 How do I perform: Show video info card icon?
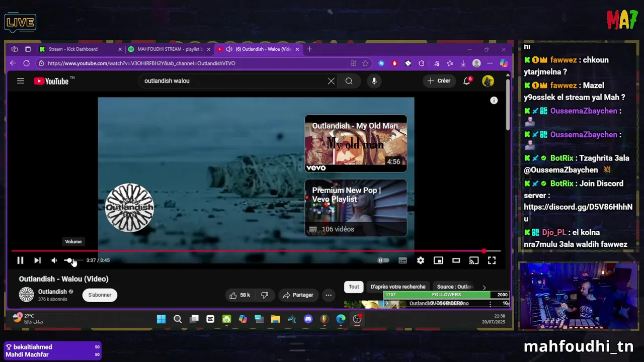[x=494, y=101]
